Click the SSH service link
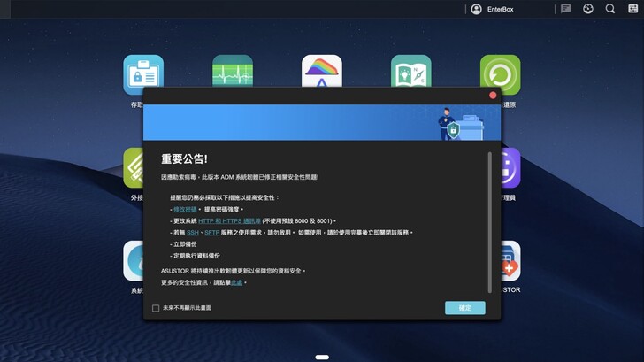 click(x=193, y=232)
